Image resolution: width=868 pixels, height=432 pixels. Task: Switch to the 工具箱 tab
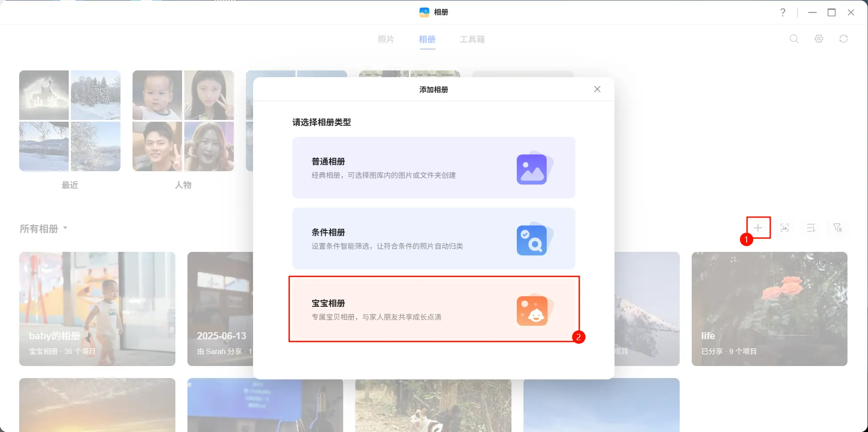coord(472,39)
